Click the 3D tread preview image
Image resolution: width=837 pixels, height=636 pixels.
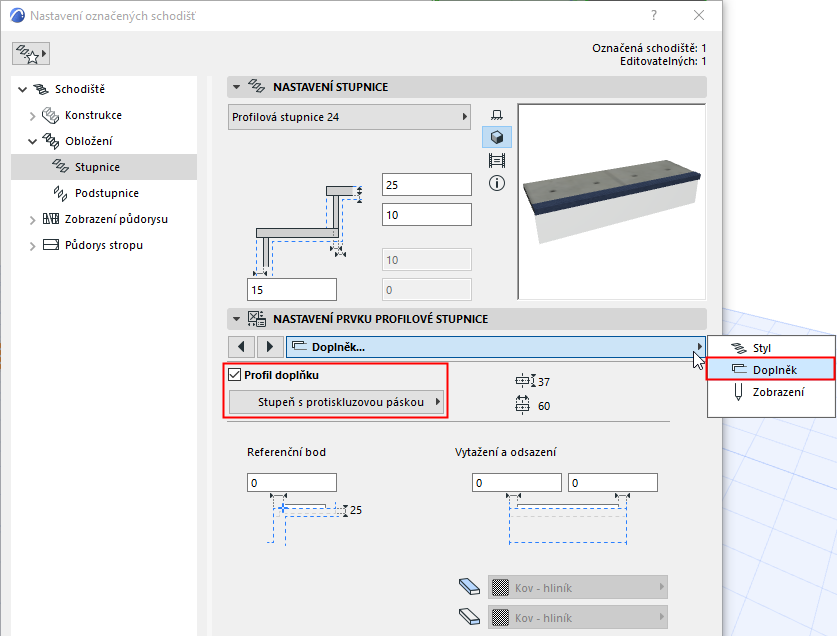612,202
